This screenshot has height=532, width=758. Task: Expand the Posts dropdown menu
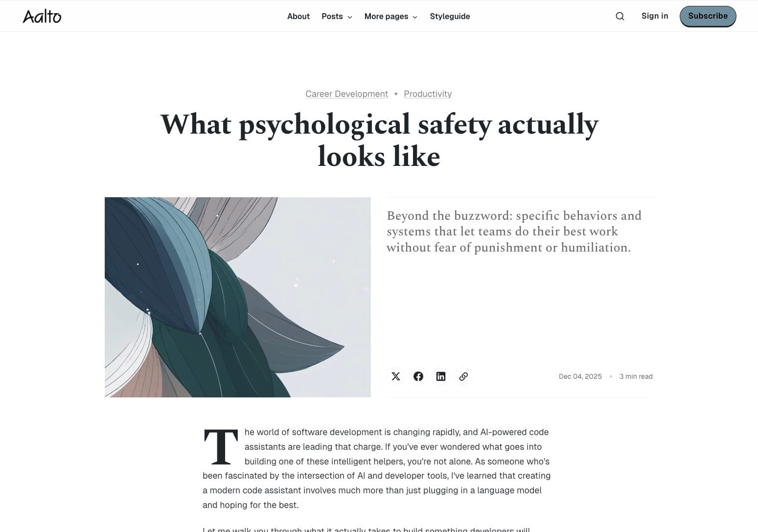click(x=337, y=16)
